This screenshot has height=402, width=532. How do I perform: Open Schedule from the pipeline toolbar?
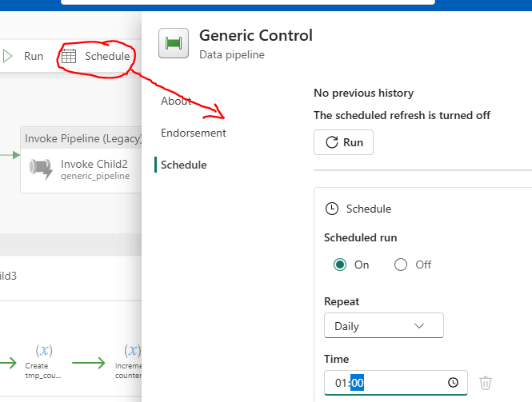coord(96,56)
